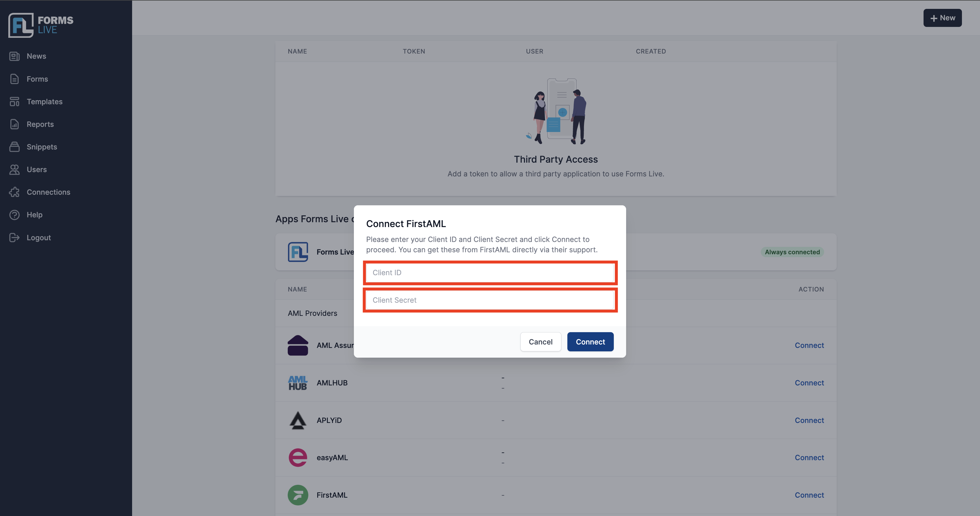Click the easyAML pink logo
The width and height of the screenshot is (980, 516).
[x=298, y=457]
